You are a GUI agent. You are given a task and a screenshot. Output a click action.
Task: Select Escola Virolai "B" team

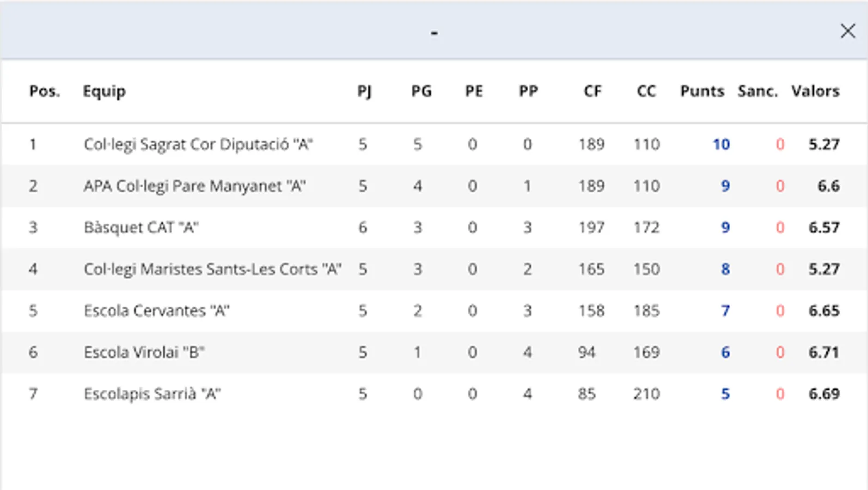(x=144, y=352)
